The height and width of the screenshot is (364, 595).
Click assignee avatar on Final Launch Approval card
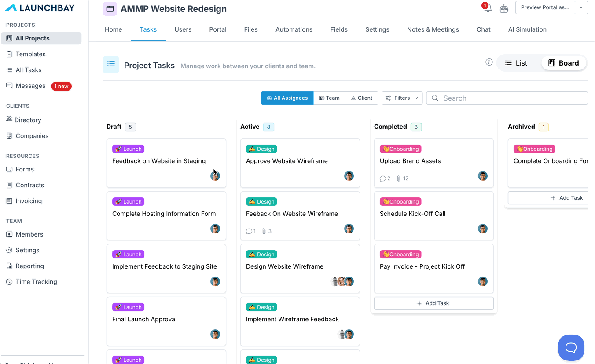[215, 334]
